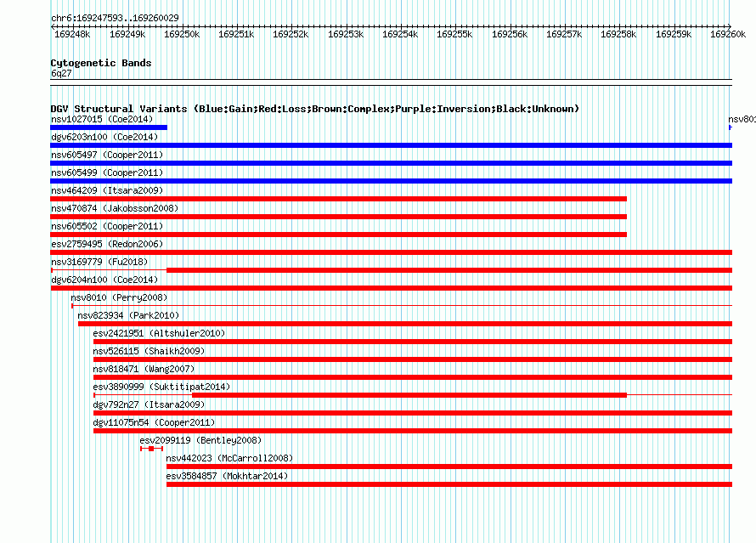Image resolution: width=756 pixels, height=543 pixels.
Task: Open dgv6204n100 (Coe2014) variant label
Action: coord(104,280)
